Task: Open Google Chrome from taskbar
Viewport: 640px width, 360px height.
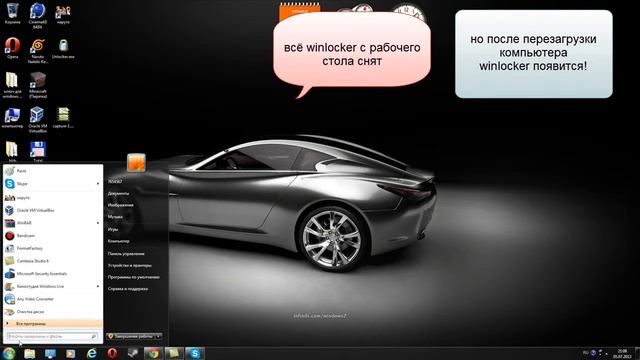Action: 153,353
